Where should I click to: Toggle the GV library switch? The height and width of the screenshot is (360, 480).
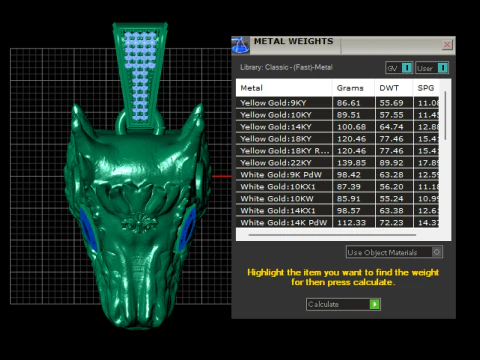pyautogui.click(x=399, y=68)
